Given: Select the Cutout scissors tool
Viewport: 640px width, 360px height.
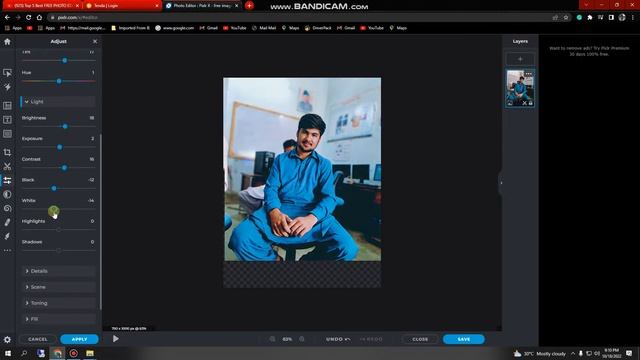Looking at the screenshot, I should (x=7, y=166).
